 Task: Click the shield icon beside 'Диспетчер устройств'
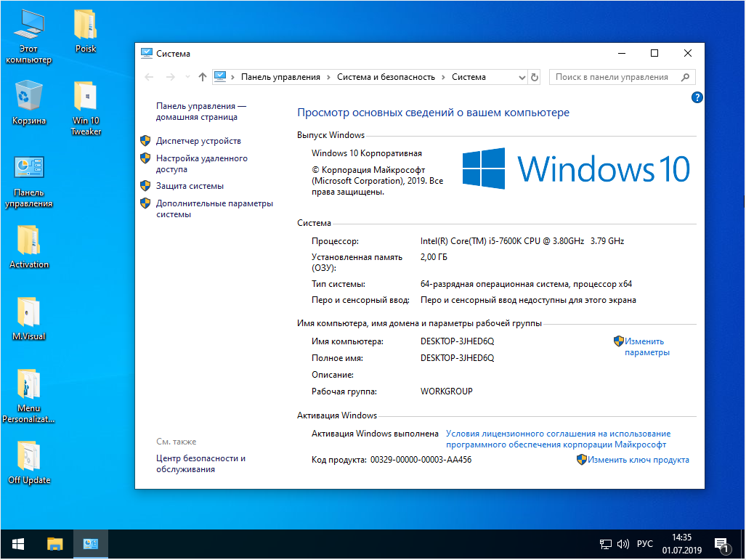pyautogui.click(x=145, y=141)
